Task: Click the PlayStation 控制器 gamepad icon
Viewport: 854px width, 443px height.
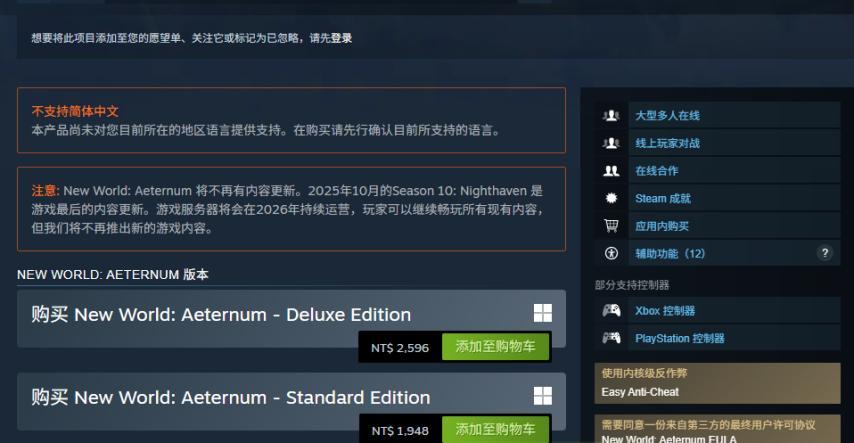Action: coord(611,338)
